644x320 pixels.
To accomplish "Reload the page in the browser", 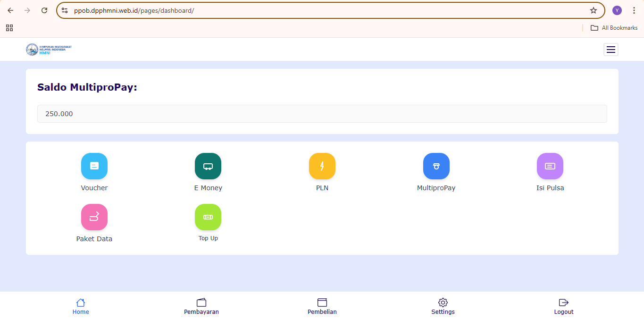I will click(44, 10).
